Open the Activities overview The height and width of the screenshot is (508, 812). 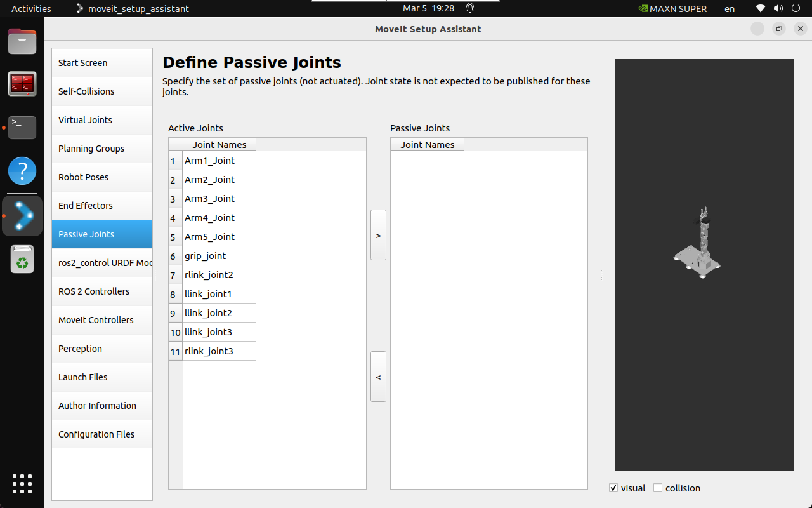31,9
